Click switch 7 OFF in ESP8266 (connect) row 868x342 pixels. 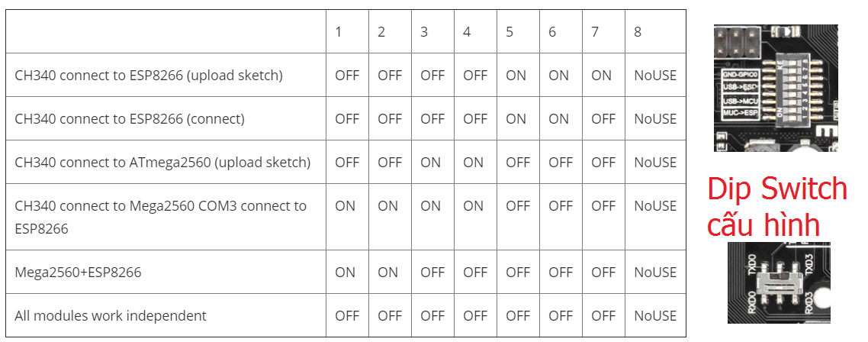603,119
